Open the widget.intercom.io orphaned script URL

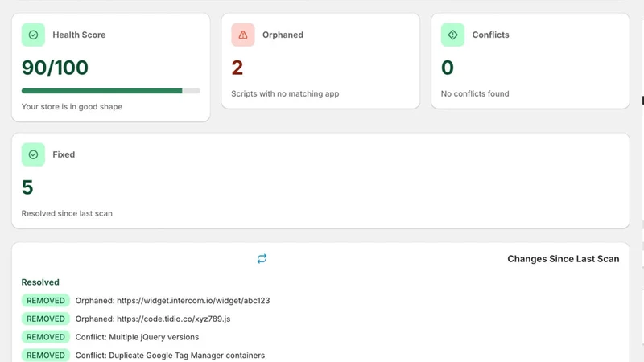193,300
